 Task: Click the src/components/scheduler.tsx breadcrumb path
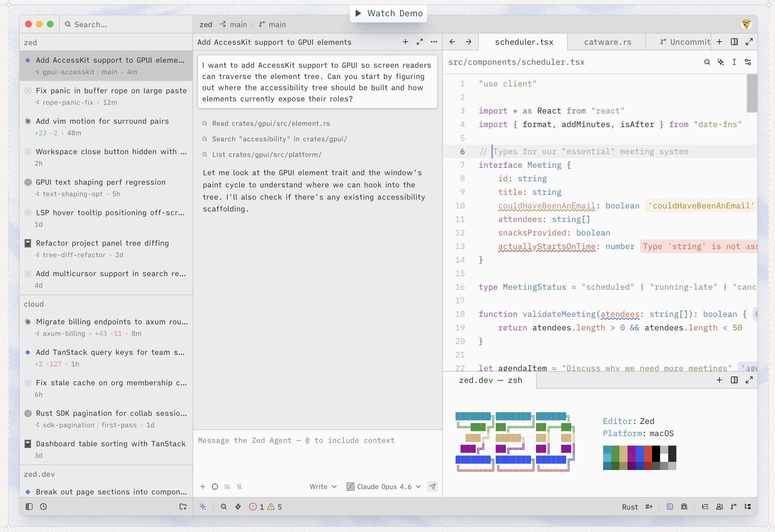[x=516, y=62]
